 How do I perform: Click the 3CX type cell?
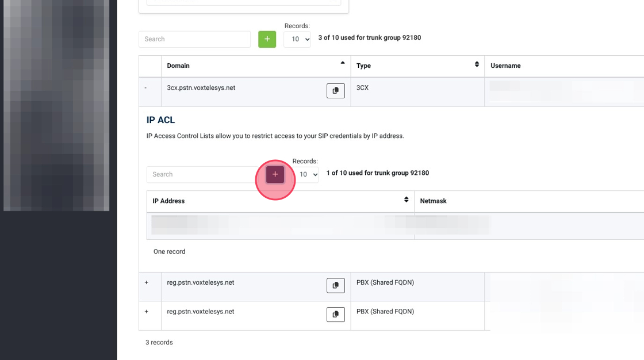(x=362, y=88)
